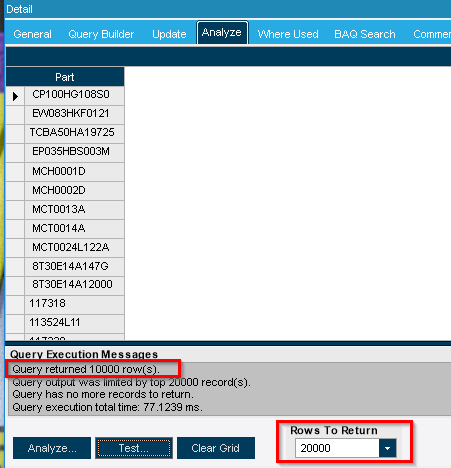Select row EW083HKF0121
This screenshot has width=451, height=468.
tap(74, 114)
